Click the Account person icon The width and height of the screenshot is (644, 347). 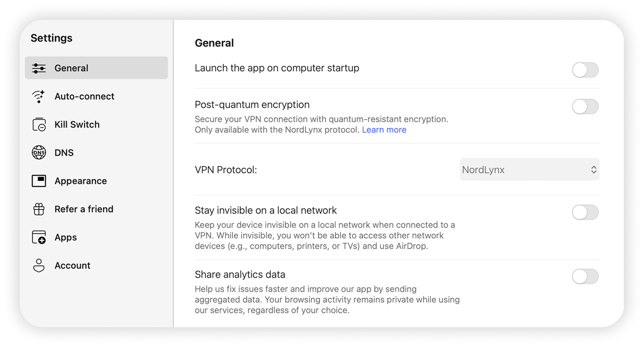[39, 265]
